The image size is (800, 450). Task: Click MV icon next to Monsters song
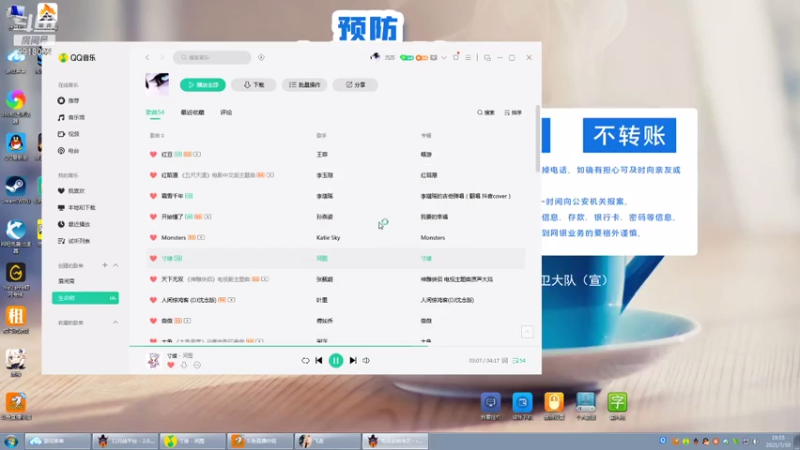pyautogui.click(x=201, y=238)
